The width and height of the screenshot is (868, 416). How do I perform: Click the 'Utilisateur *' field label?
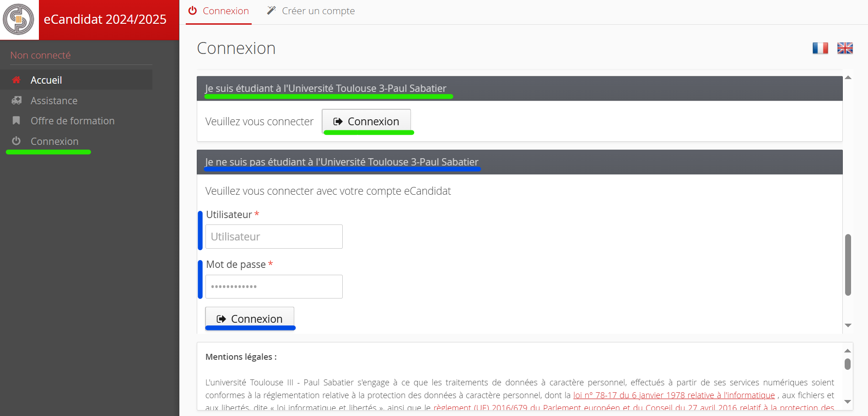point(232,214)
